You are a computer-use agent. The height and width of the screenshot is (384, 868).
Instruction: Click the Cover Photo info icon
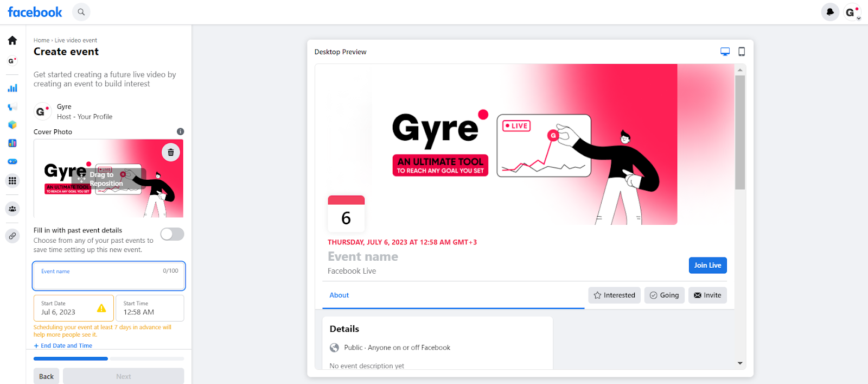(180, 131)
